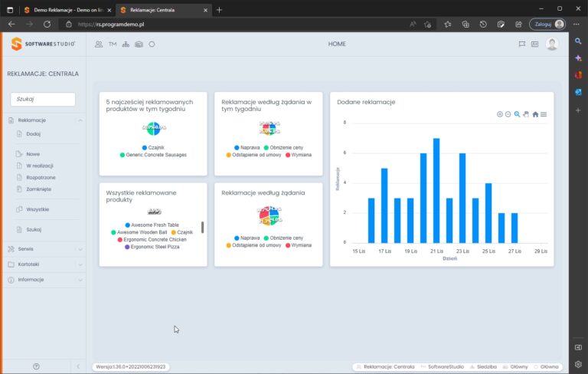Click the Zaloguj browser profile button
588x374 pixels.
pos(547,24)
